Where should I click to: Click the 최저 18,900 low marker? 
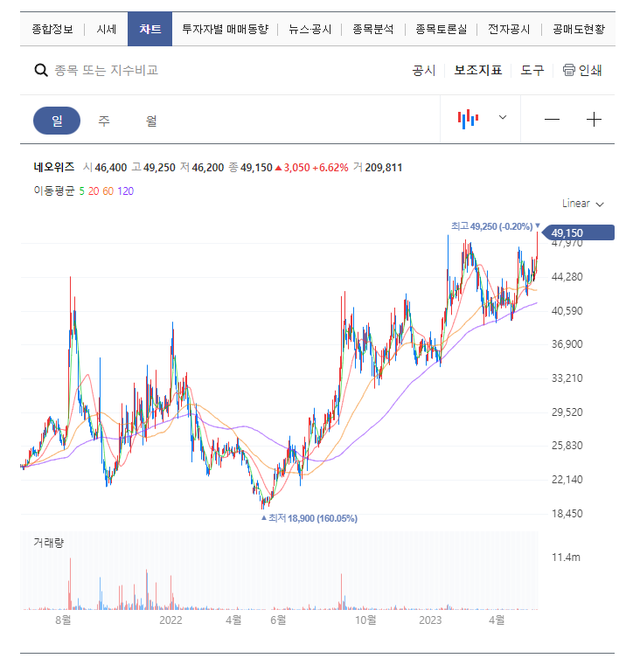309,518
